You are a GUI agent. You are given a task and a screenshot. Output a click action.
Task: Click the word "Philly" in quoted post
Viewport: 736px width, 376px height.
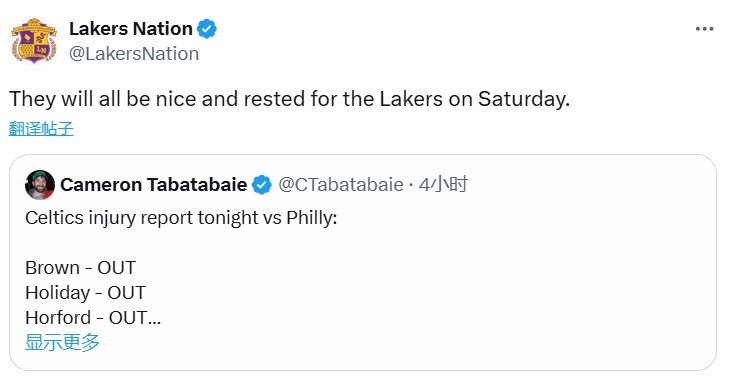coord(310,218)
